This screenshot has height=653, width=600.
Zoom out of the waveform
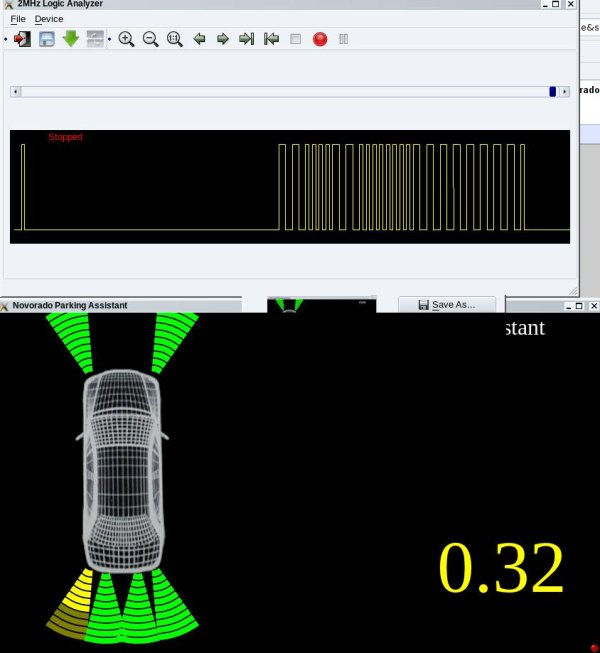(150, 39)
